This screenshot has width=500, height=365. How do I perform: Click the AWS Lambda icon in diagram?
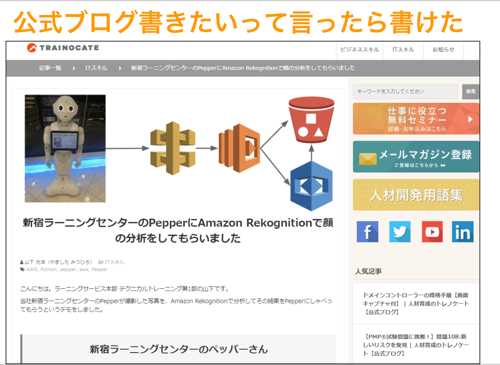coord(239,148)
